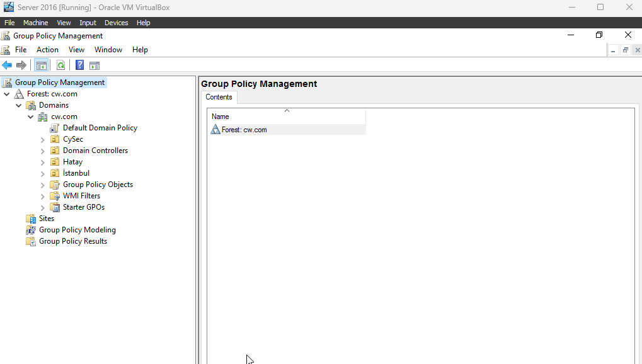The width and height of the screenshot is (642, 364).
Task: Restore the inner MDI child window
Action: [x=625, y=50]
